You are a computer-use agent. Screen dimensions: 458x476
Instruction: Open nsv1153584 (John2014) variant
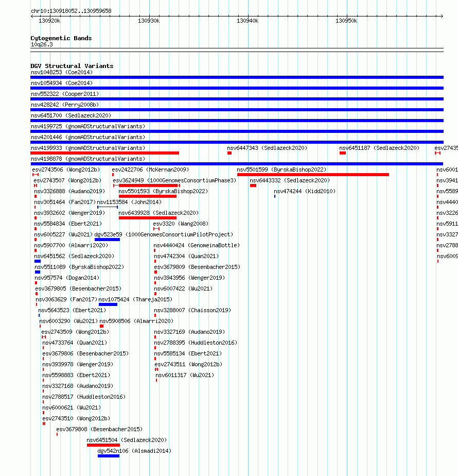point(129,202)
